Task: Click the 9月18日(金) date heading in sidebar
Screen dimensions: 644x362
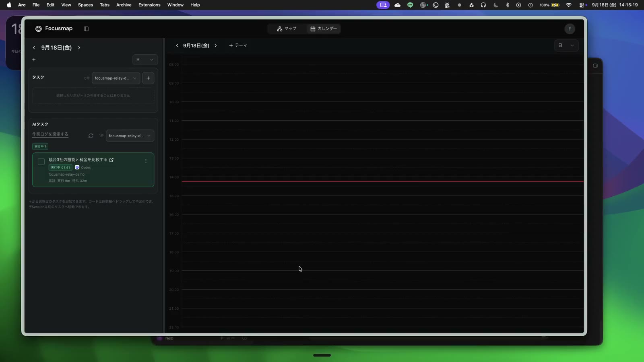Action: click(x=56, y=48)
